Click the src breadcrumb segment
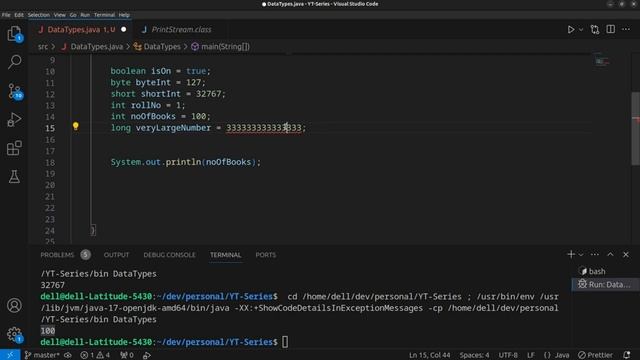Image resolution: width=640 pixels, height=360 pixels. click(x=43, y=47)
